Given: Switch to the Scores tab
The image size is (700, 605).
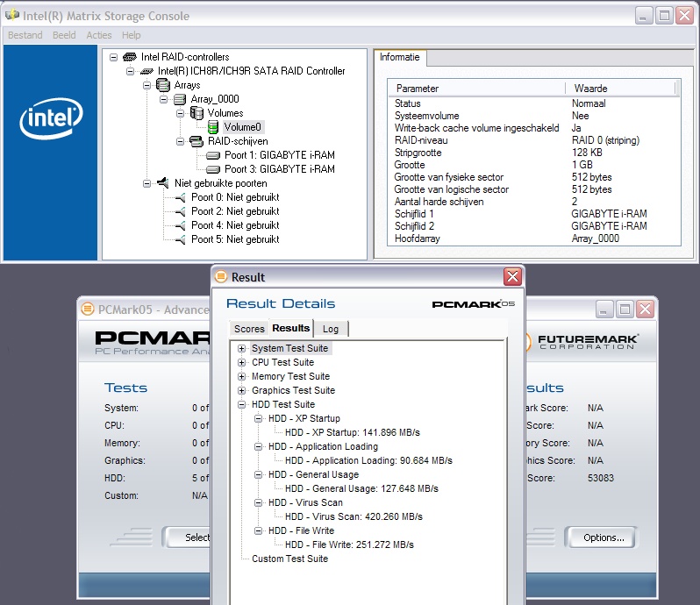Looking at the screenshot, I should (x=248, y=329).
